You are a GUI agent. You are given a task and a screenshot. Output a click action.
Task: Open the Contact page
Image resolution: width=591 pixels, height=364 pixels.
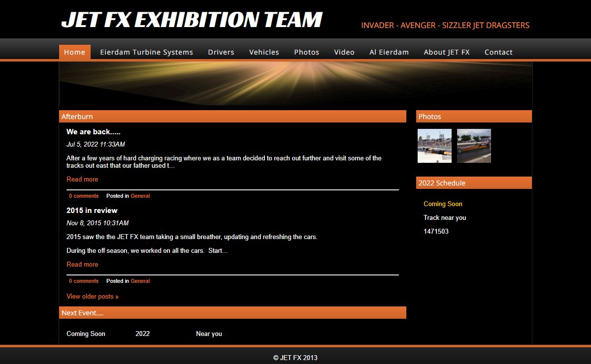pyautogui.click(x=498, y=52)
